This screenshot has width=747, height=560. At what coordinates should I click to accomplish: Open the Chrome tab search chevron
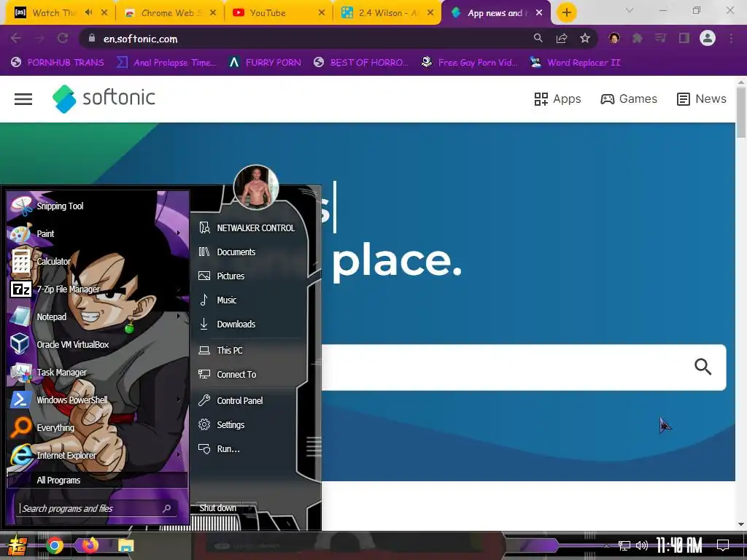630,10
